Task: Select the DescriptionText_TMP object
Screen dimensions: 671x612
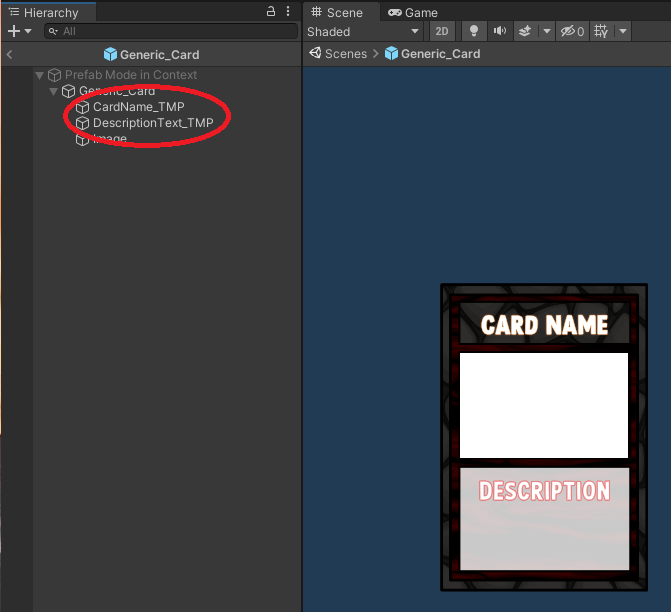Action: click(x=153, y=123)
